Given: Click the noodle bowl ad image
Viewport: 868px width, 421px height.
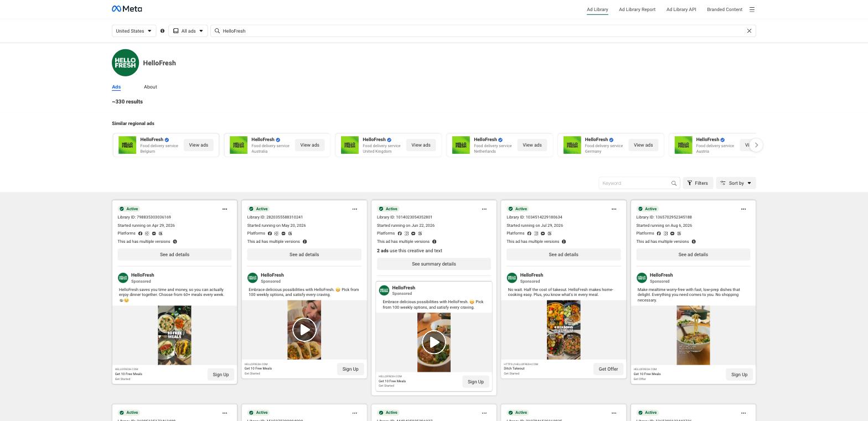Looking at the screenshot, I should tap(693, 335).
